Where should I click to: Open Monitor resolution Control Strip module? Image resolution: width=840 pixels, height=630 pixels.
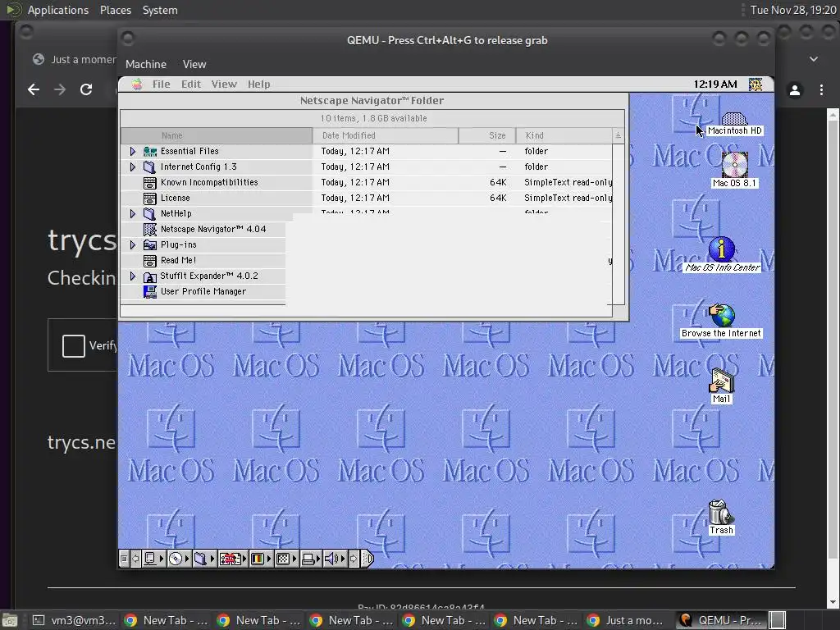[x=286, y=559]
